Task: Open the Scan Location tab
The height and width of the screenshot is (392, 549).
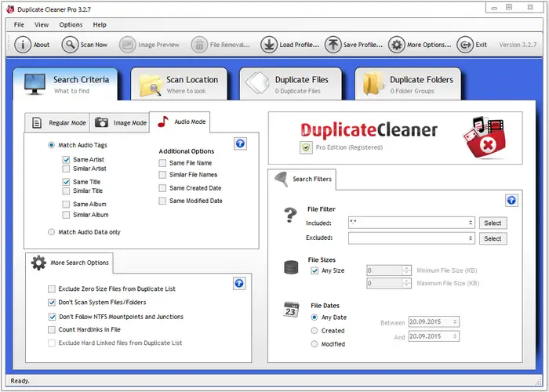Action: click(x=179, y=84)
